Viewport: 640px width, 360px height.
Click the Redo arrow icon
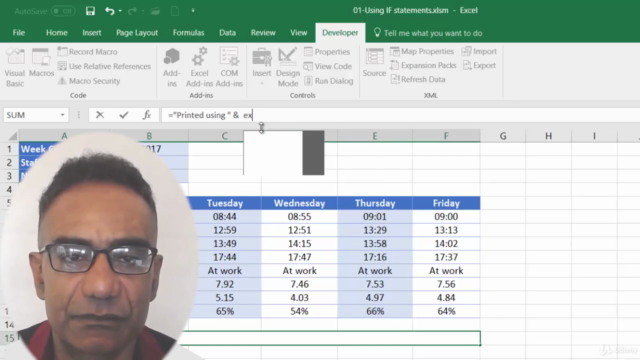pyautogui.click(x=132, y=11)
